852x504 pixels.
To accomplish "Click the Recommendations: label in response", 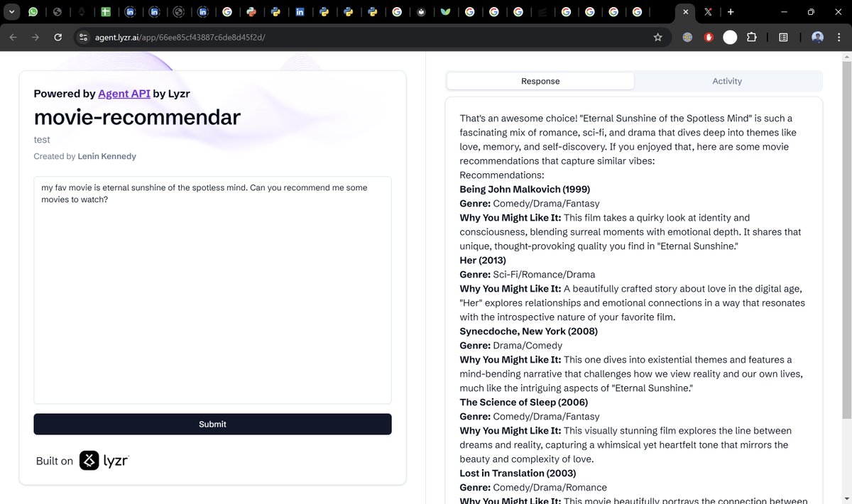I will pos(502,175).
